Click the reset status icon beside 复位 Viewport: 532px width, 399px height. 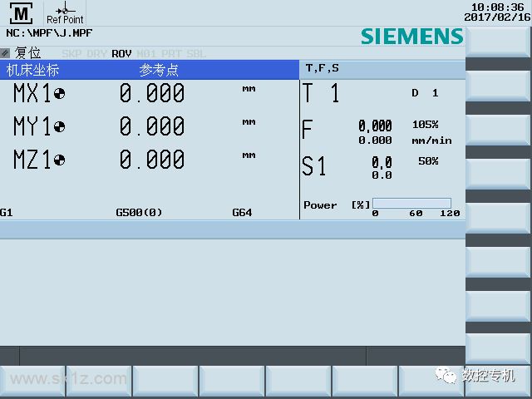pos(5,53)
